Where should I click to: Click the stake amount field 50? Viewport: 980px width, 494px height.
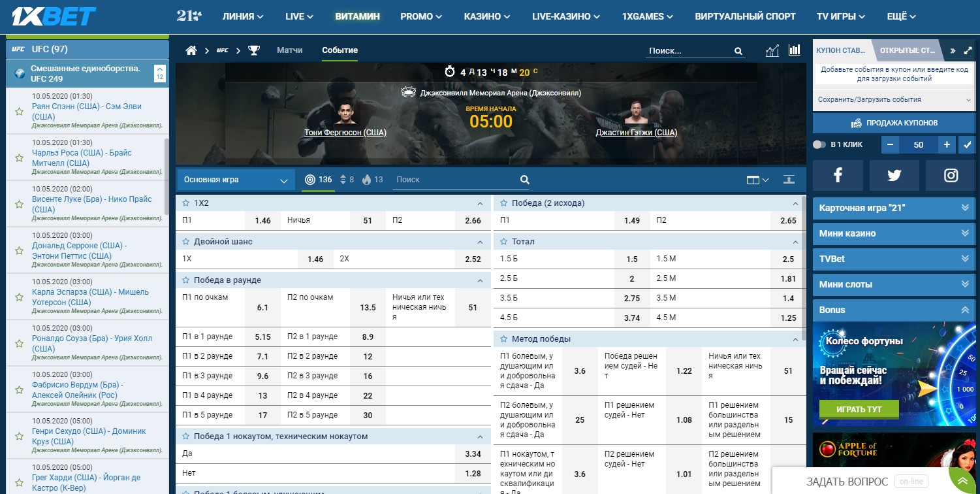[919, 144]
